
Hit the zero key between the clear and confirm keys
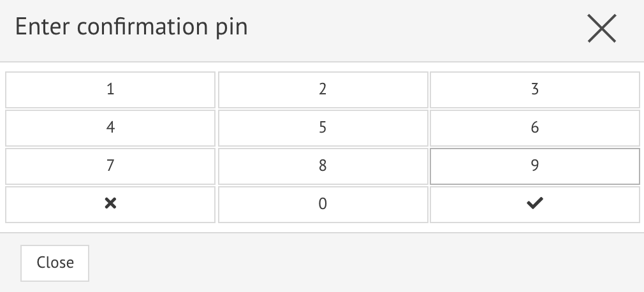(x=323, y=204)
